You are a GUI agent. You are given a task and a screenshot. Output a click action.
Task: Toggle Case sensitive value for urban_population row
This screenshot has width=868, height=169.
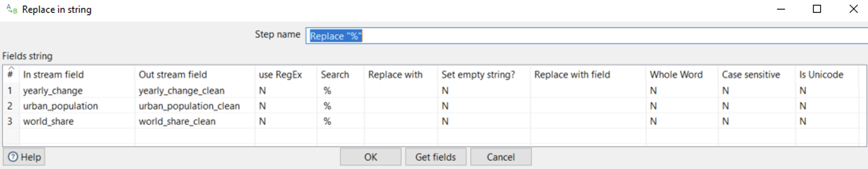pos(756,106)
